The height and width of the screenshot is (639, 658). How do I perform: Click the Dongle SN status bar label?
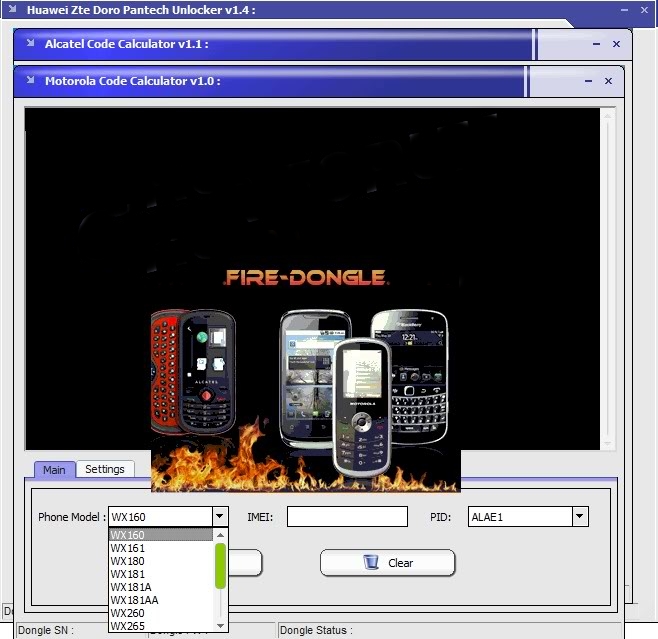pos(46,630)
